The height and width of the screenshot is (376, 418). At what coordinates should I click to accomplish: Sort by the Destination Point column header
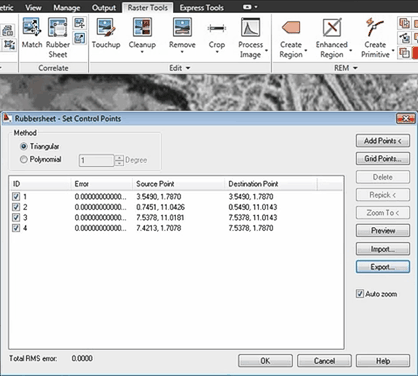(271, 184)
